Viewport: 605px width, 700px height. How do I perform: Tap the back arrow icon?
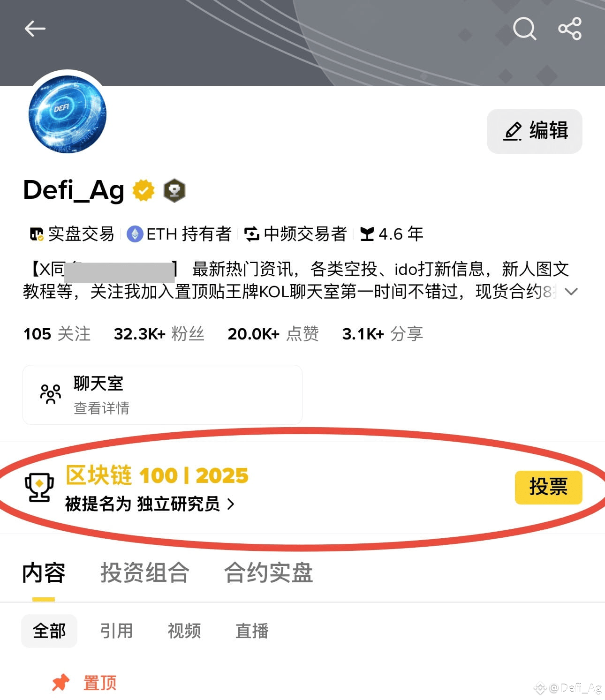[x=35, y=29]
